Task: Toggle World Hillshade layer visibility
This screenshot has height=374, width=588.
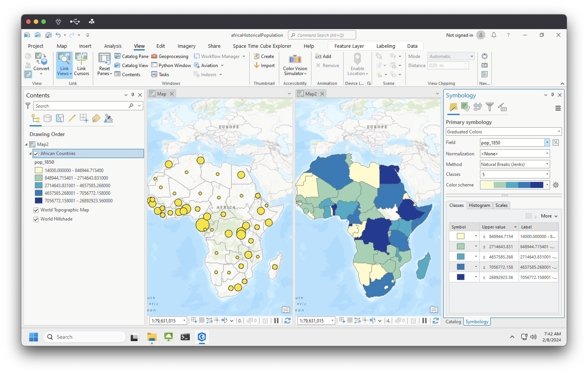Action: pyautogui.click(x=36, y=219)
